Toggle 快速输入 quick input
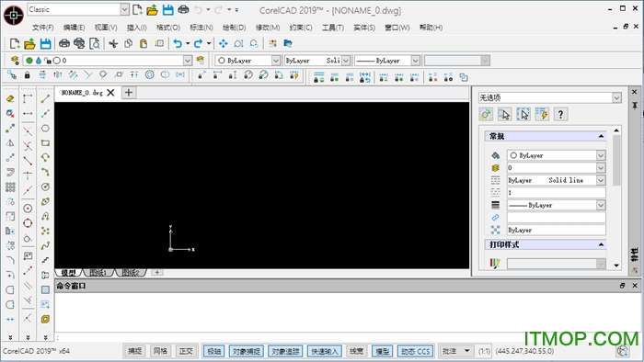This screenshot has width=644, height=362. [325, 351]
